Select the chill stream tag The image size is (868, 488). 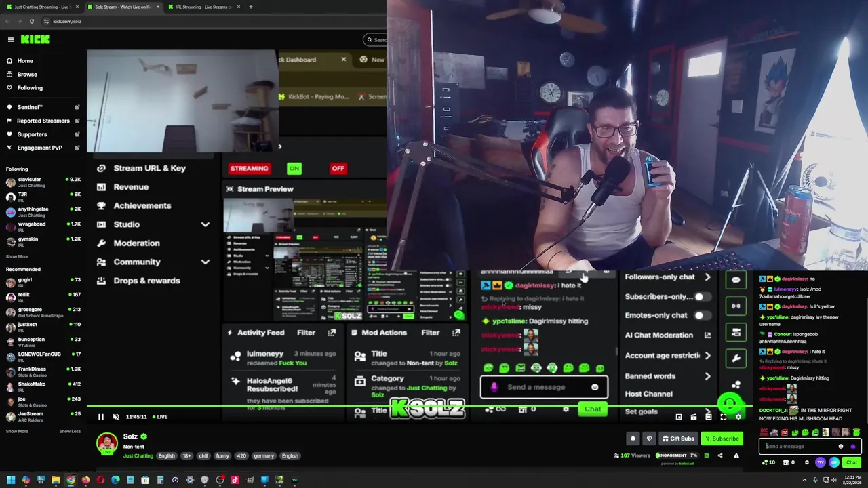(203, 456)
